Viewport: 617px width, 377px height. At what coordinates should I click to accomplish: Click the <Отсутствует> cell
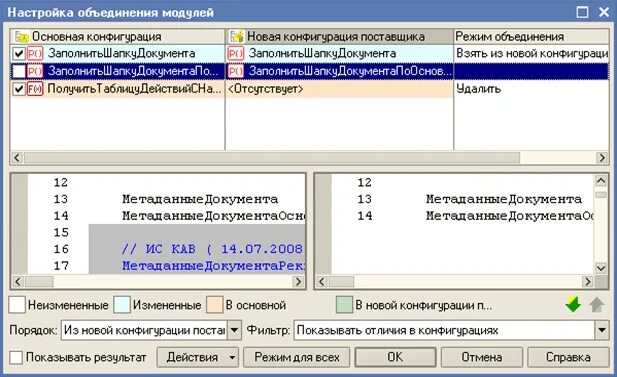[340, 89]
